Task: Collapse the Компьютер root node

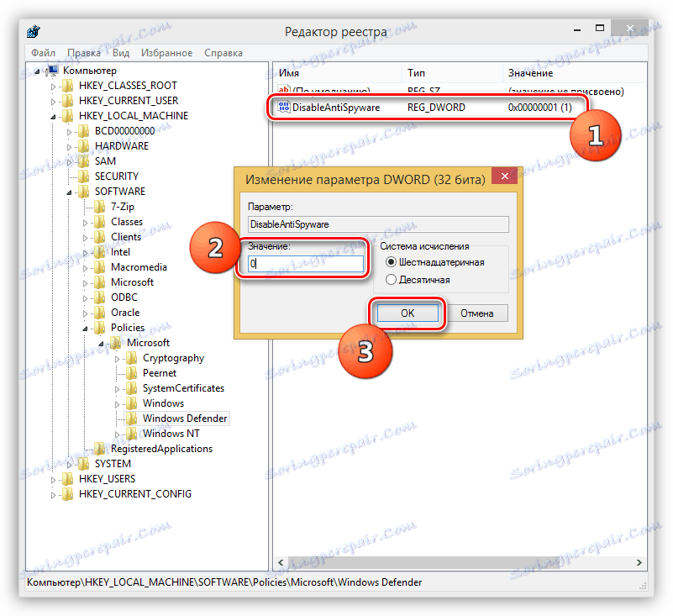Action: point(38,71)
